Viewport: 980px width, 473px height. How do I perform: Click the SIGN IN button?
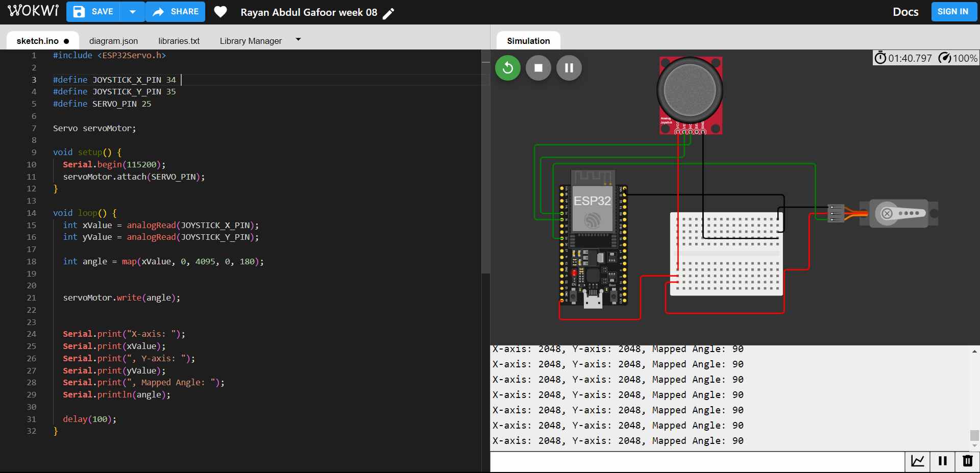click(x=952, y=12)
